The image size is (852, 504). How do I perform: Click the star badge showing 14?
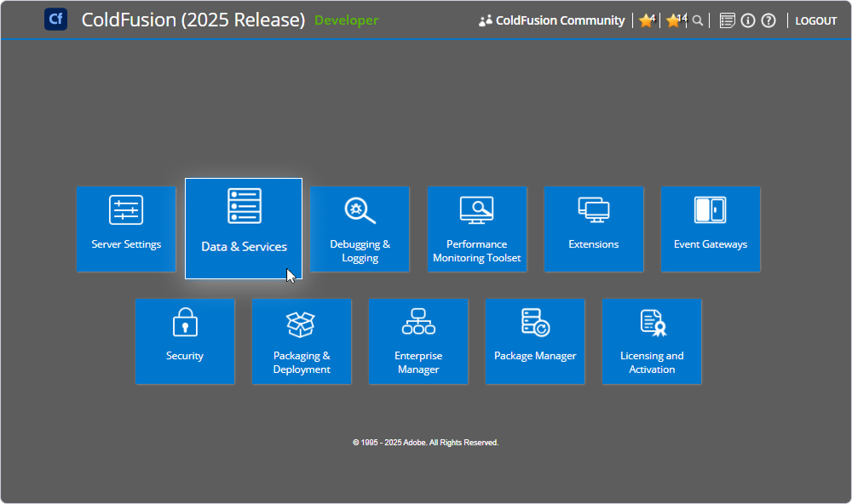point(673,20)
